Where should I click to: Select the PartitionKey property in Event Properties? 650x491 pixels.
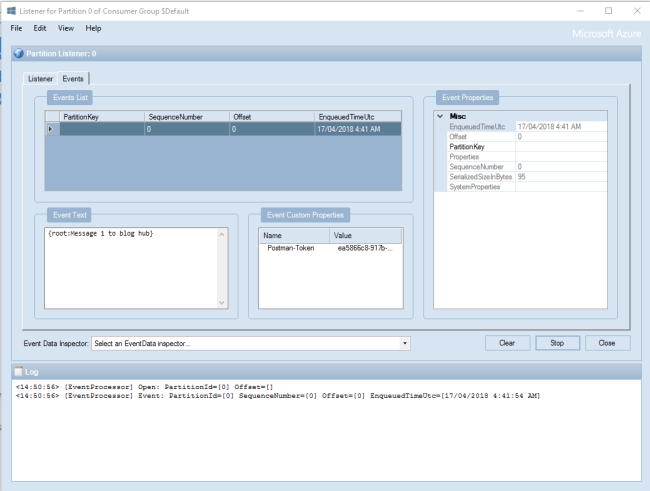[x=527, y=146]
